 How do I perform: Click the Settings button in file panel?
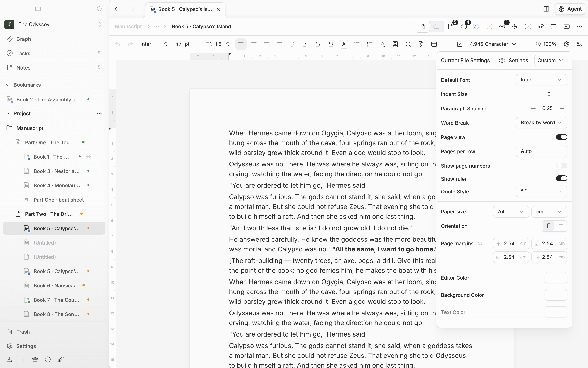(513, 60)
